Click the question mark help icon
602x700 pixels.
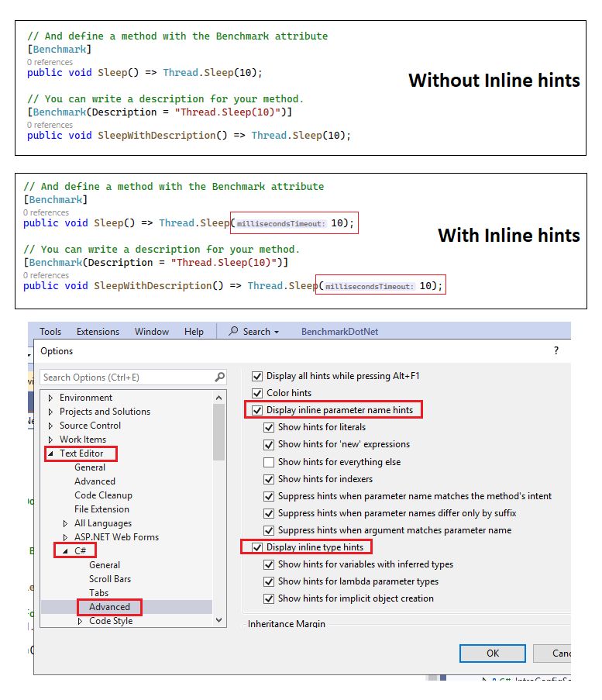556,350
